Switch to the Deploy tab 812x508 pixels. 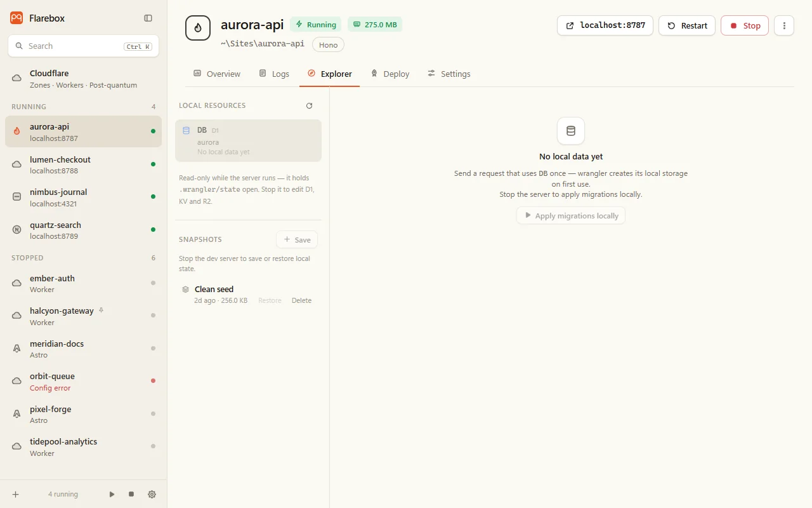(390, 74)
